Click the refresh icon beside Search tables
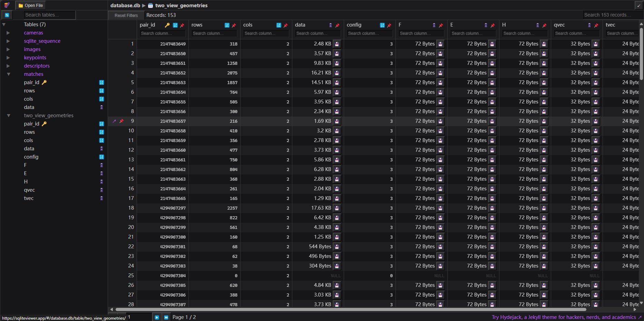 [7, 15]
